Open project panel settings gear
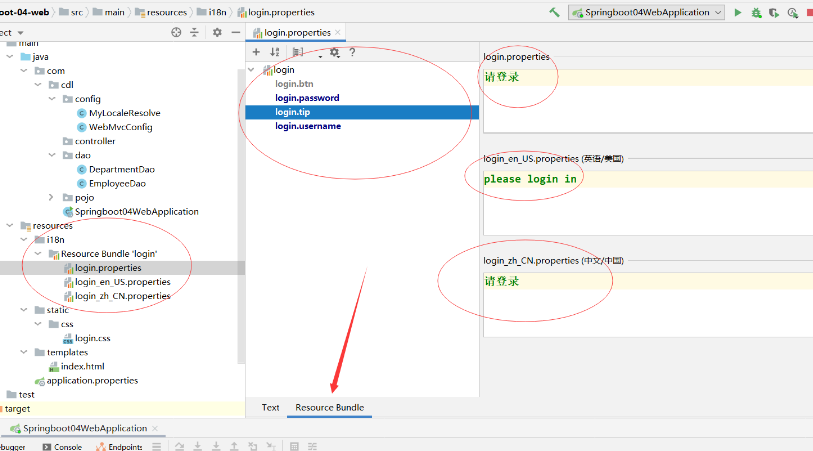Screen dimensions: 813x451 point(217,32)
